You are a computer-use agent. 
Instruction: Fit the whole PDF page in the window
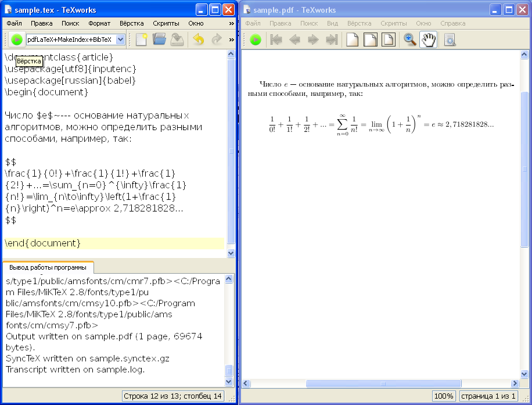pos(387,40)
